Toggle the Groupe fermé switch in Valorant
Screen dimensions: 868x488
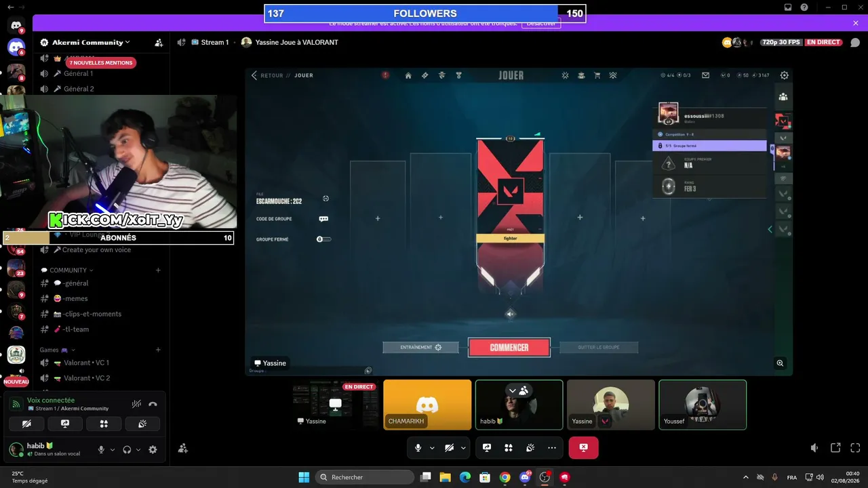(x=324, y=239)
